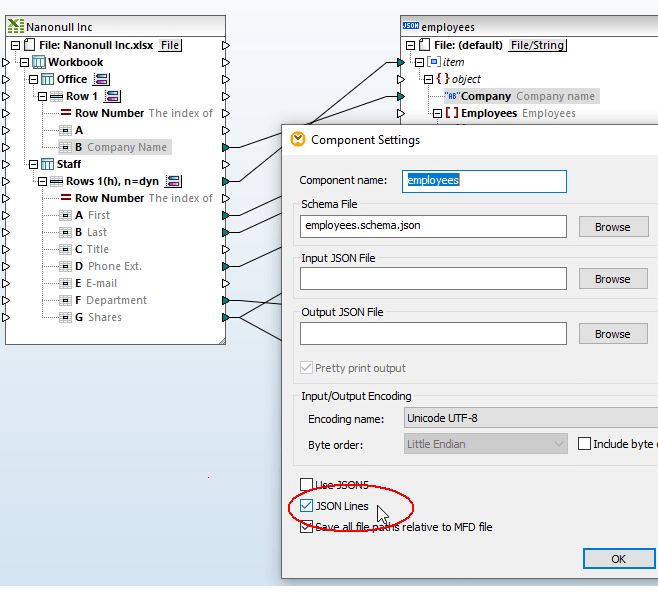Collapse the object node in employees
This screenshot has height=594, width=658.
(427, 79)
